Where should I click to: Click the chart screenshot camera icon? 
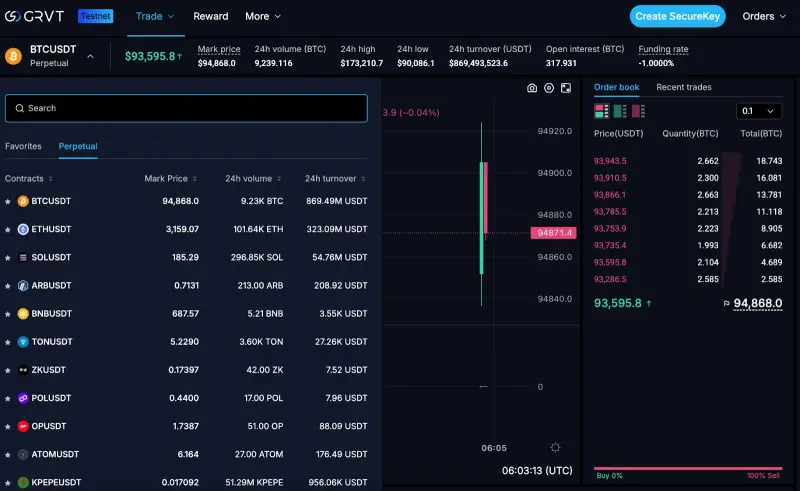(532, 88)
